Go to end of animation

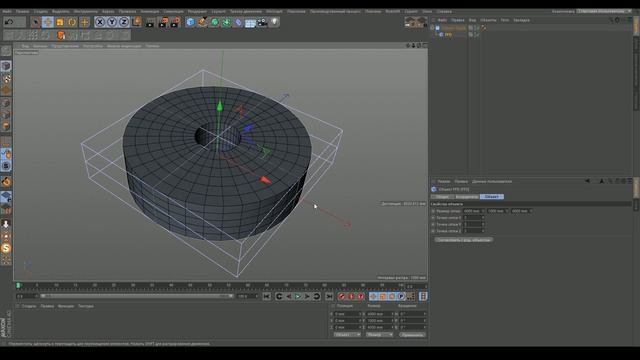tap(329, 296)
